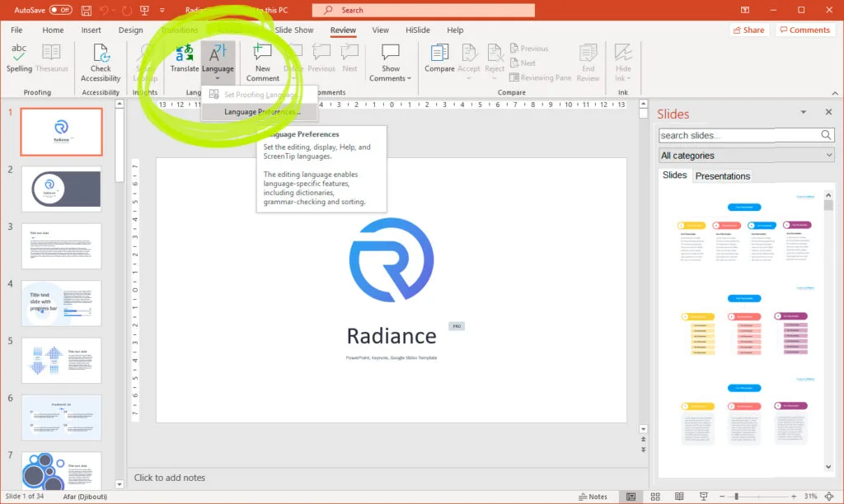Click the search magnifier in Slides pane

[x=826, y=135]
